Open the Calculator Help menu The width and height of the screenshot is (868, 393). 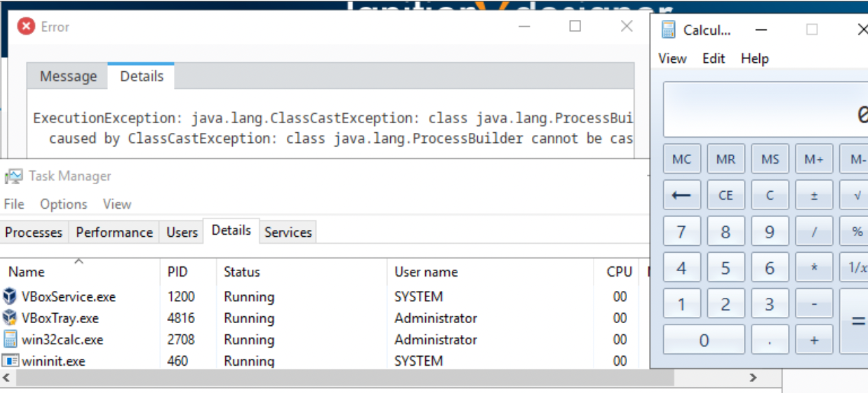[754, 59]
